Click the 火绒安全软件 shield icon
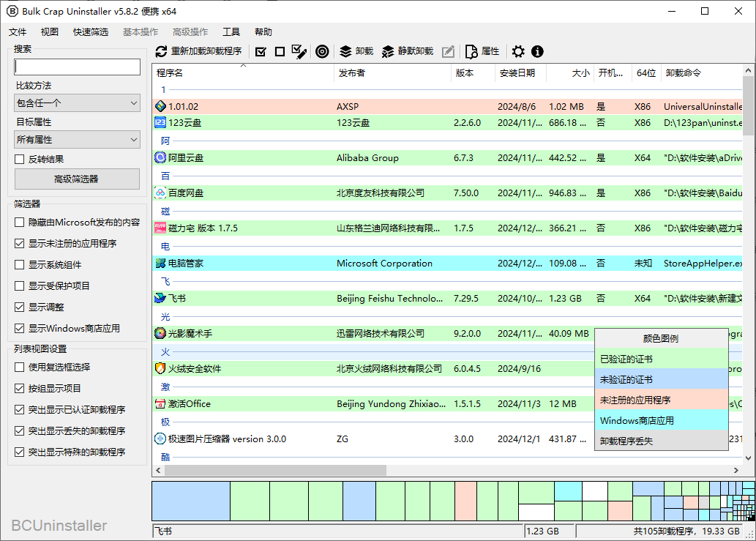This screenshot has height=541, width=756. click(160, 368)
